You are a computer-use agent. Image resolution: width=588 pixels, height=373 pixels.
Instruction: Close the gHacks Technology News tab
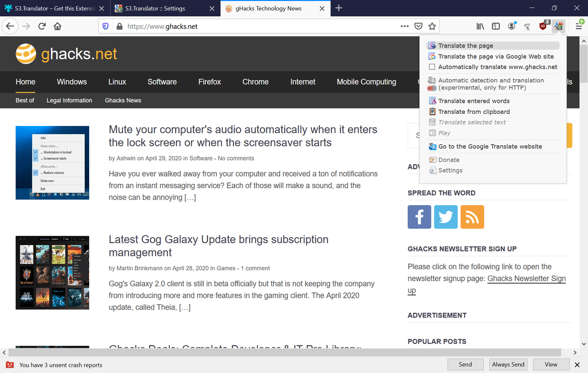point(322,9)
